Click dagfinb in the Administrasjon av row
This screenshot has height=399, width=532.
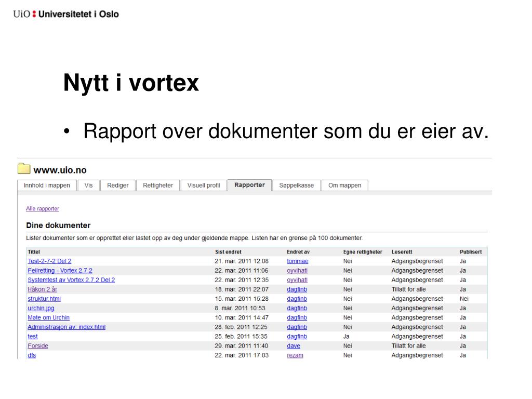[x=297, y=327]
